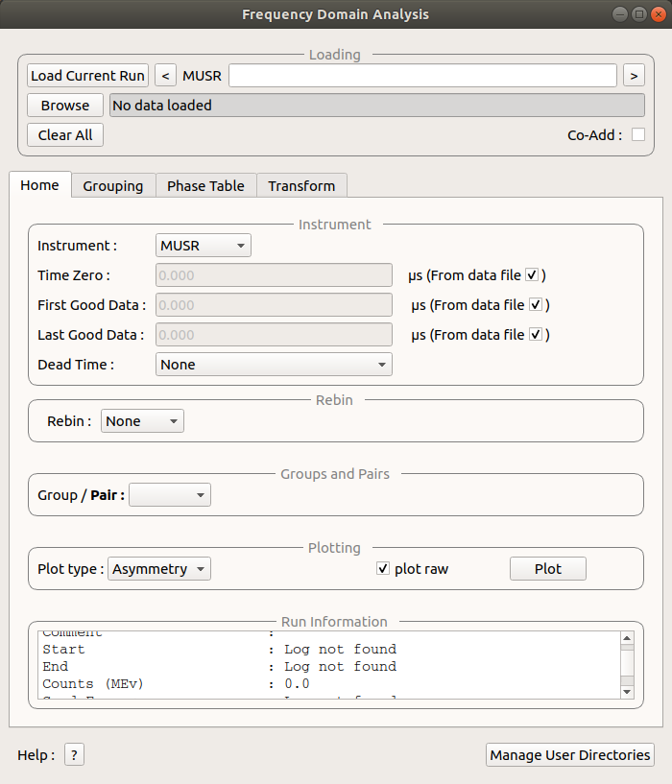
Task: Disable the 'plot raw' checkbox
Action: coord(383,569)
